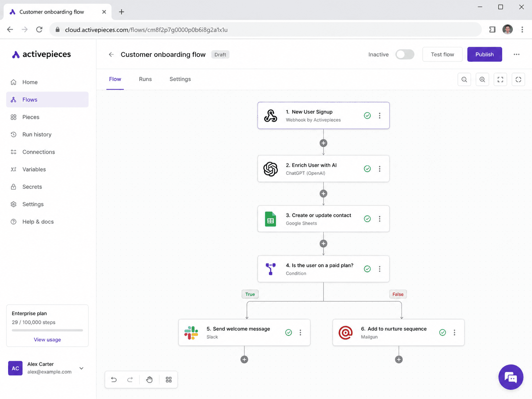The image size is (532, 399).
Task: Click the Mailgun logo on step 6
Action: (345, 332)
